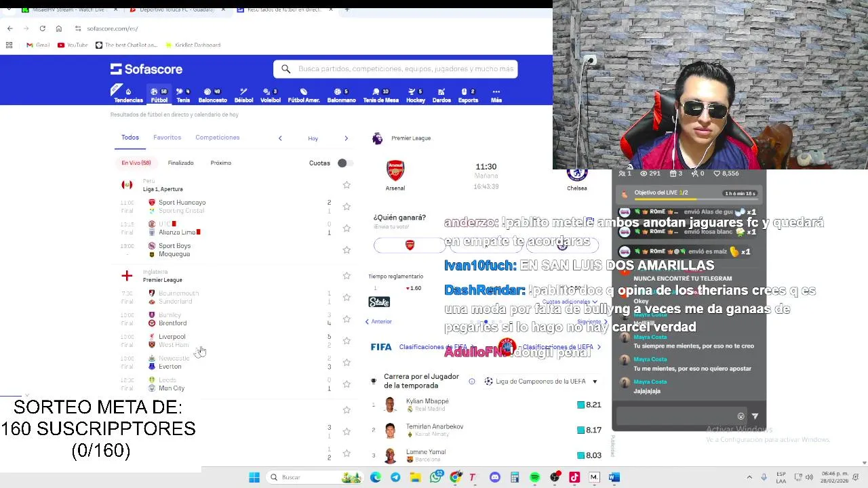Viewport: 868px width, 488px height.
Task: Open the Voleibol sport section
Action: 271,95
